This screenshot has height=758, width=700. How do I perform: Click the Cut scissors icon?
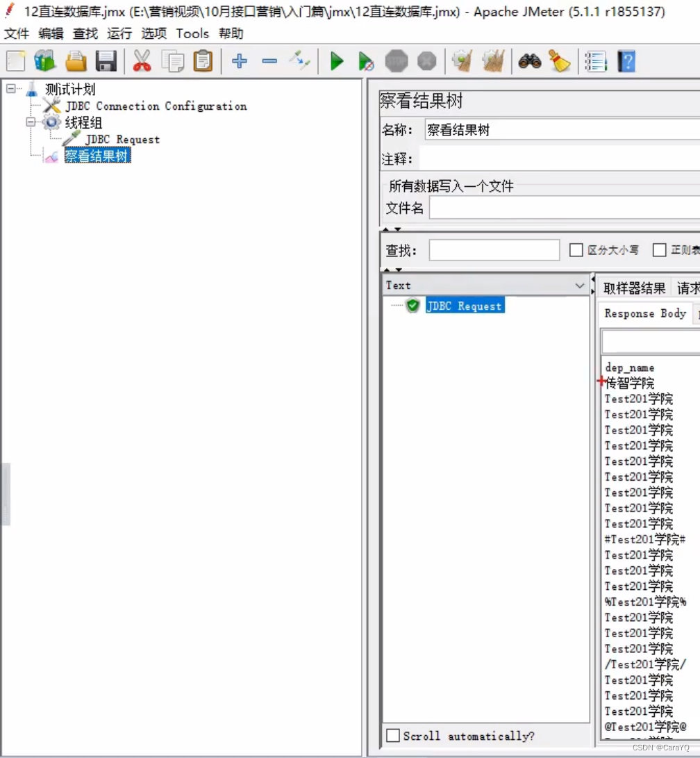[x=142, y=61]
